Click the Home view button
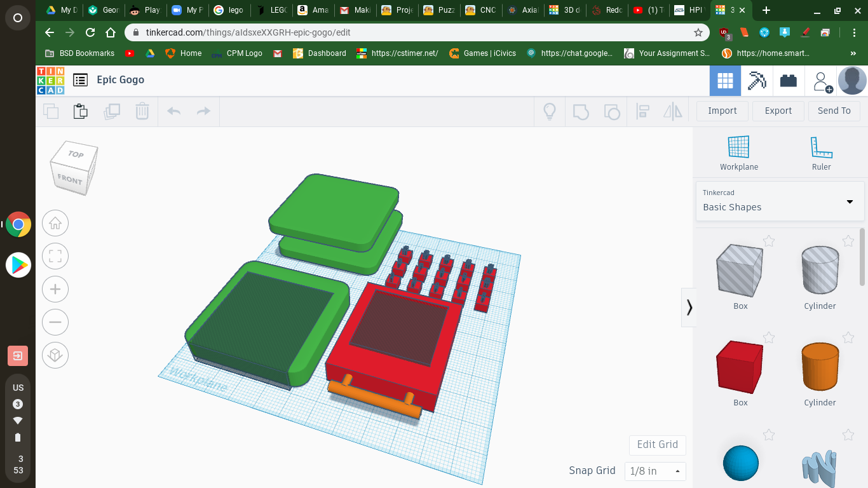The width and height of the screenshot is (868, 488). [x=55, y=223]
